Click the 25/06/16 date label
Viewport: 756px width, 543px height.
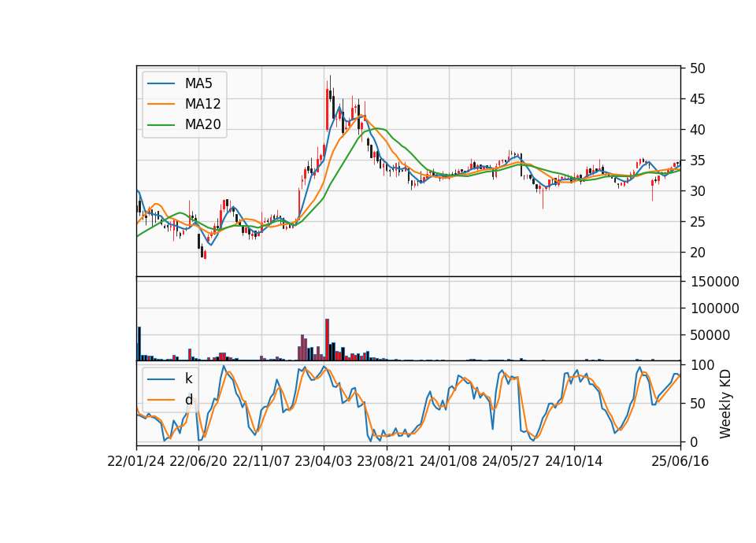(680, 462)
